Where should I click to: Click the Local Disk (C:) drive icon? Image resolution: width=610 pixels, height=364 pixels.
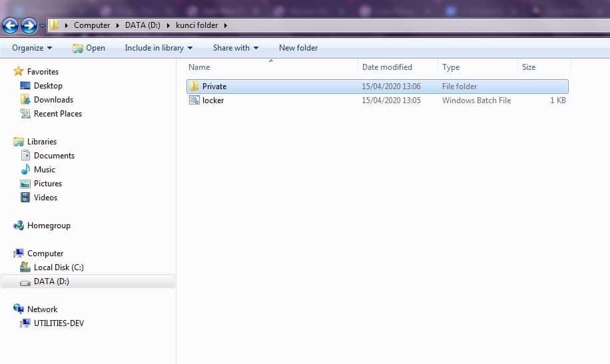coord(25,267)
